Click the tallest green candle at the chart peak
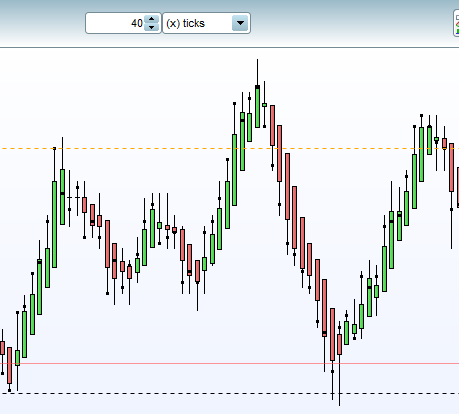The image size is (459, 414). 257,107
